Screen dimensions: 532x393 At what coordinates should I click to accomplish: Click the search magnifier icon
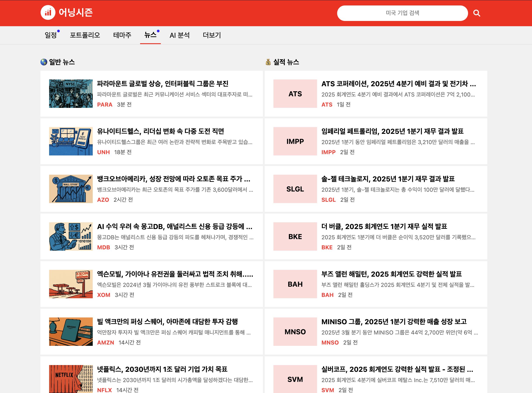pos(477,13)
